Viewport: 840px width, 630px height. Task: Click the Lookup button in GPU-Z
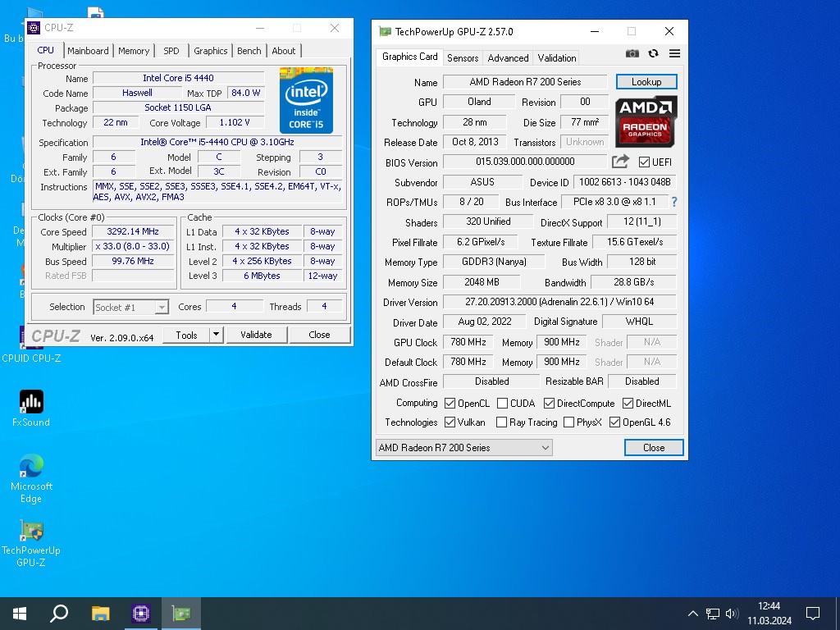(x=646, y=82)
